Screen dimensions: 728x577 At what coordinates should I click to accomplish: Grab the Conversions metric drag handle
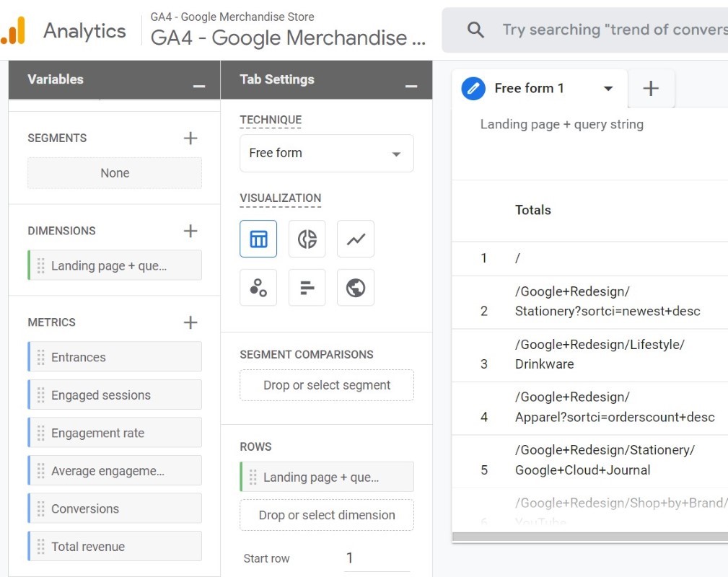tap(41, 508)
